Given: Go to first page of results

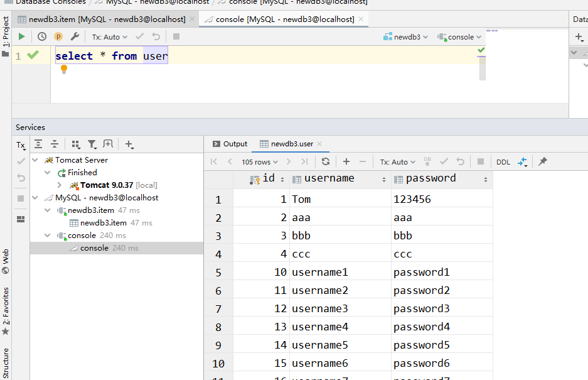Looking at the screenshot, I should (x=214, y=161).
